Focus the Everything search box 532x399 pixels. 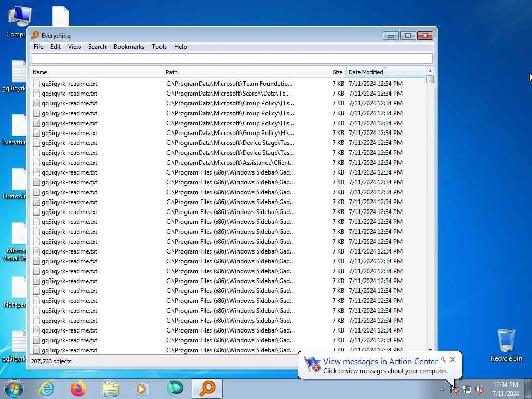(232, 58)
